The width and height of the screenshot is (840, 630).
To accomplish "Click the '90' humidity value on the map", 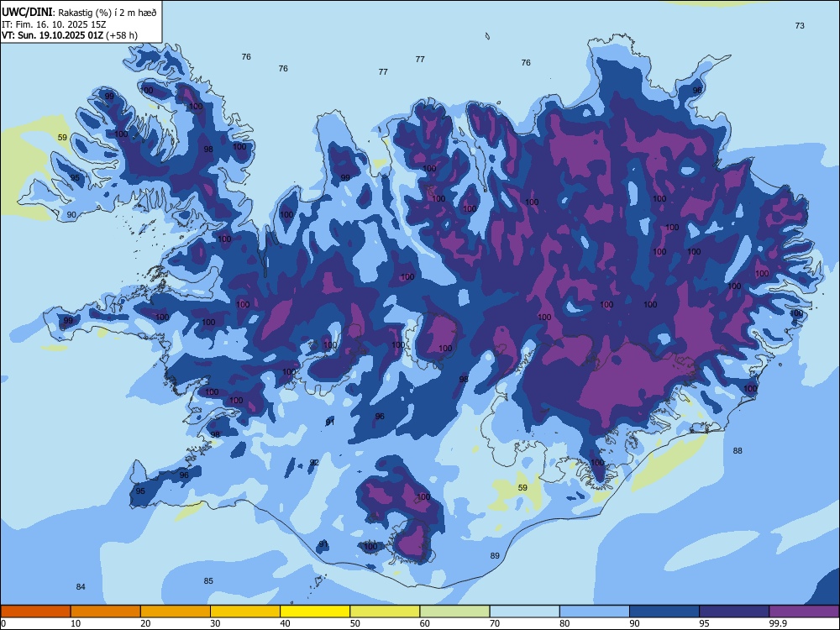I will click(71, 215).
